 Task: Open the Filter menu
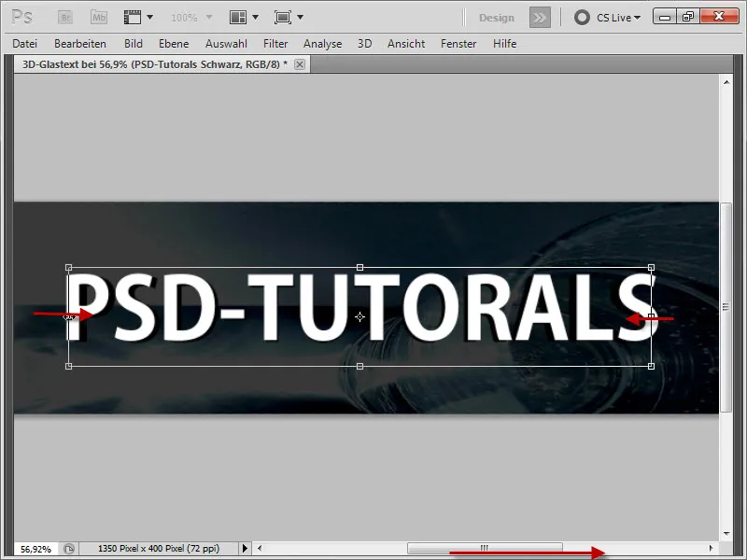click(275, 44)
